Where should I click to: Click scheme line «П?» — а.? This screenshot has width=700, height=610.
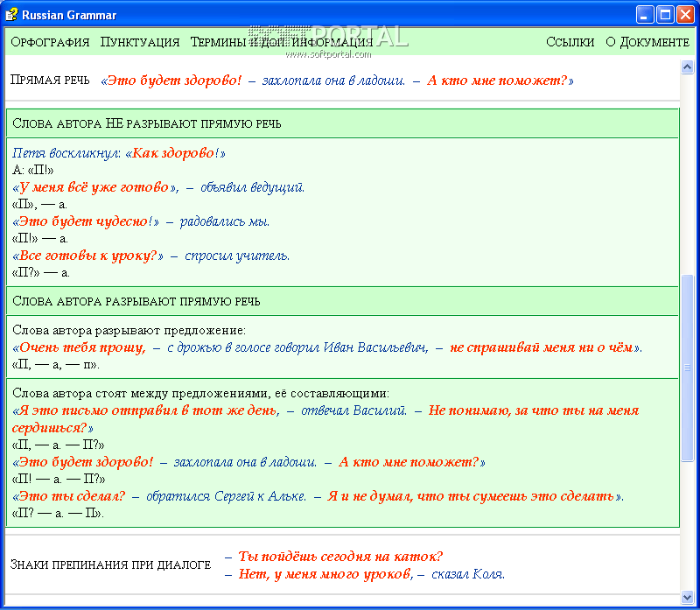coord(40,272)
